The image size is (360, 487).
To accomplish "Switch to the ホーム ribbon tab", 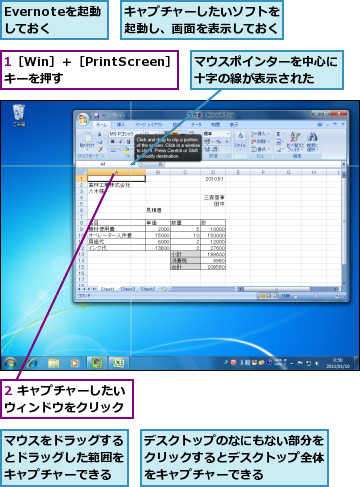I will [102, 125].
